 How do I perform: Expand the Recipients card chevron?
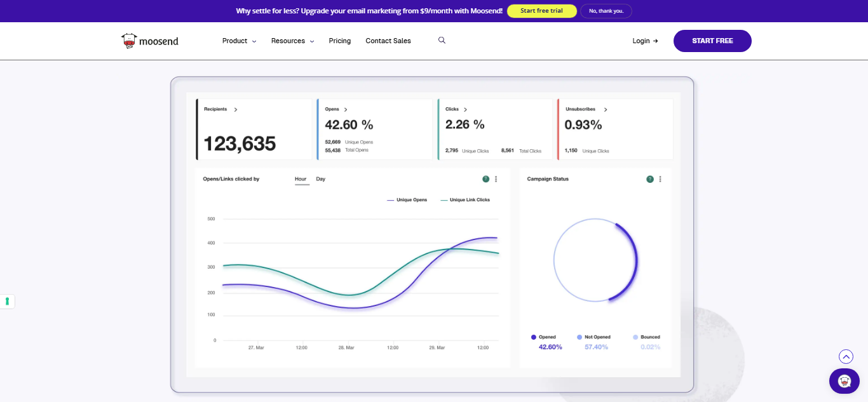(236, 110)
